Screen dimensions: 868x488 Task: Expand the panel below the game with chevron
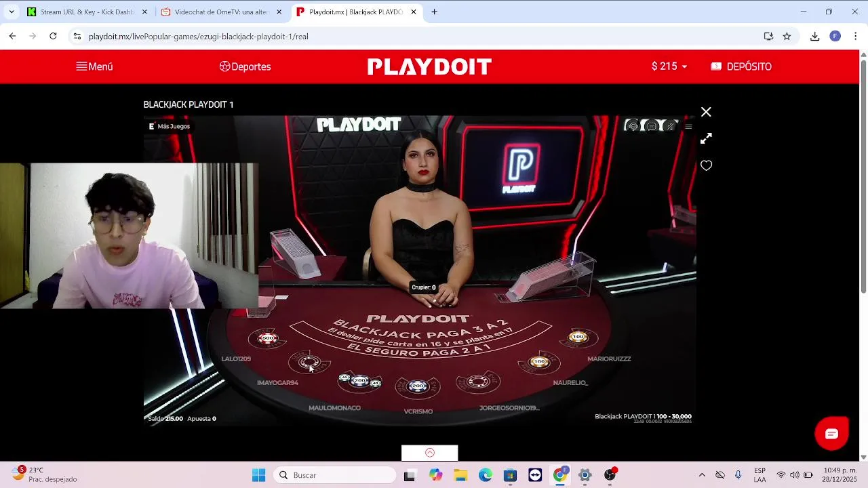(429, 453)
